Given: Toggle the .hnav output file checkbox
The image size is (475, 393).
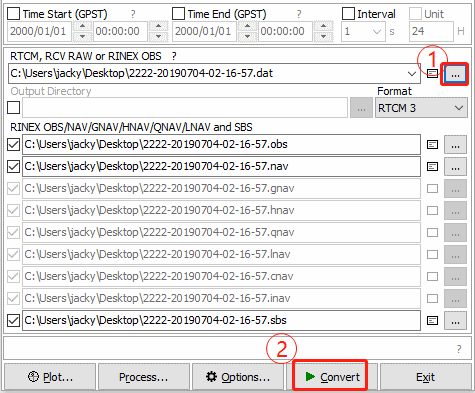Looking at the screenshot, I should click(x=13, y=211).
